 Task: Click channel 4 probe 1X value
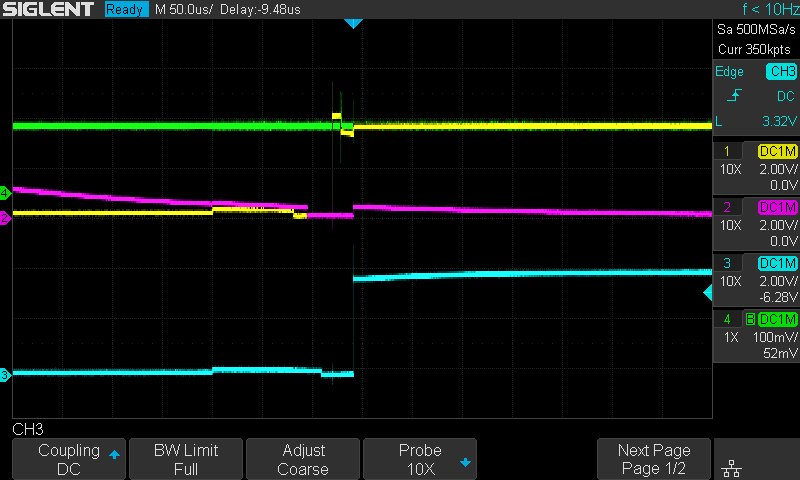point(731,337)
